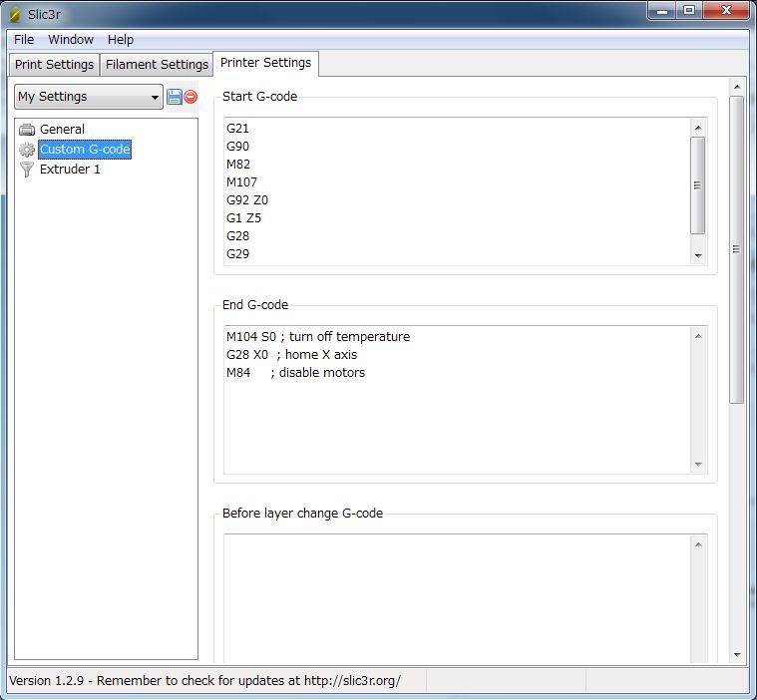Screen dimensions: 757x700
Task: Click the G28 line in Start G-code
Action: click(238, 236)
